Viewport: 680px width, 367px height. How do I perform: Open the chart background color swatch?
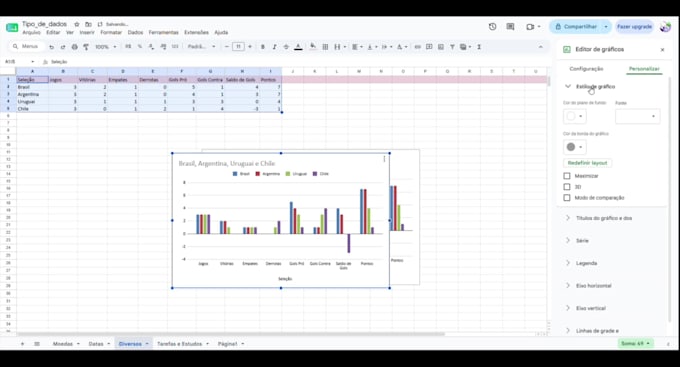click(x=575, y=116)
